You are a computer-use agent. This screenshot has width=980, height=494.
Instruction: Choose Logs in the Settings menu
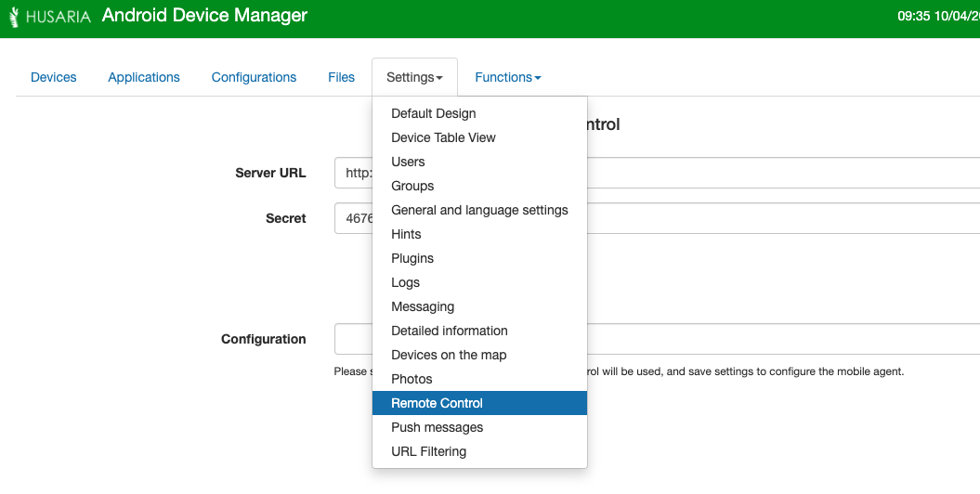[x=479, y=282]
